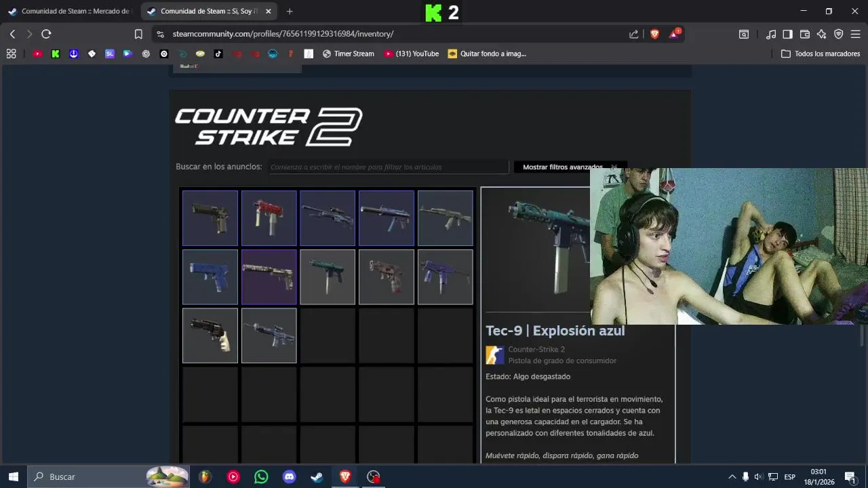Open the red play-button taskbar app
This screenshot has width=868, height=488.
pos(233,476)
